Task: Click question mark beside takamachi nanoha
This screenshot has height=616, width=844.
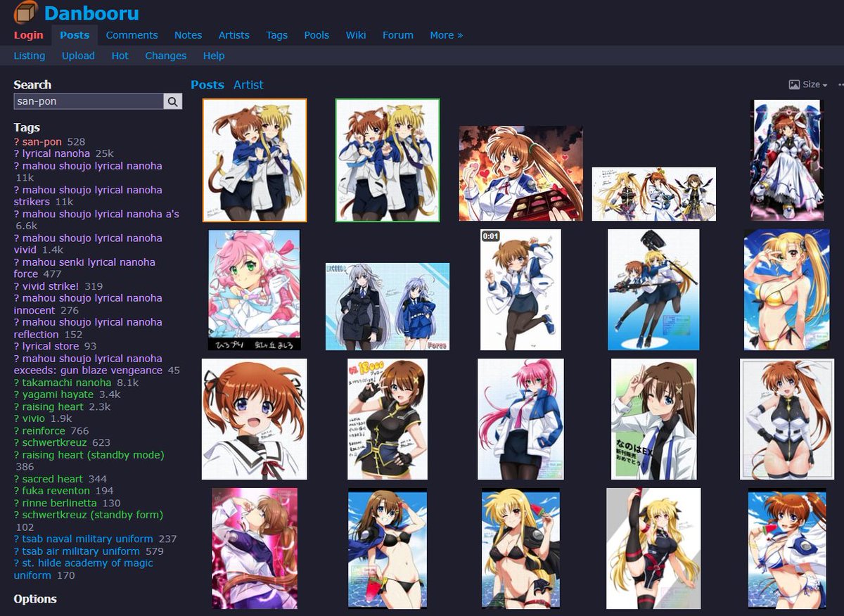Action: [x=17, y=383]
